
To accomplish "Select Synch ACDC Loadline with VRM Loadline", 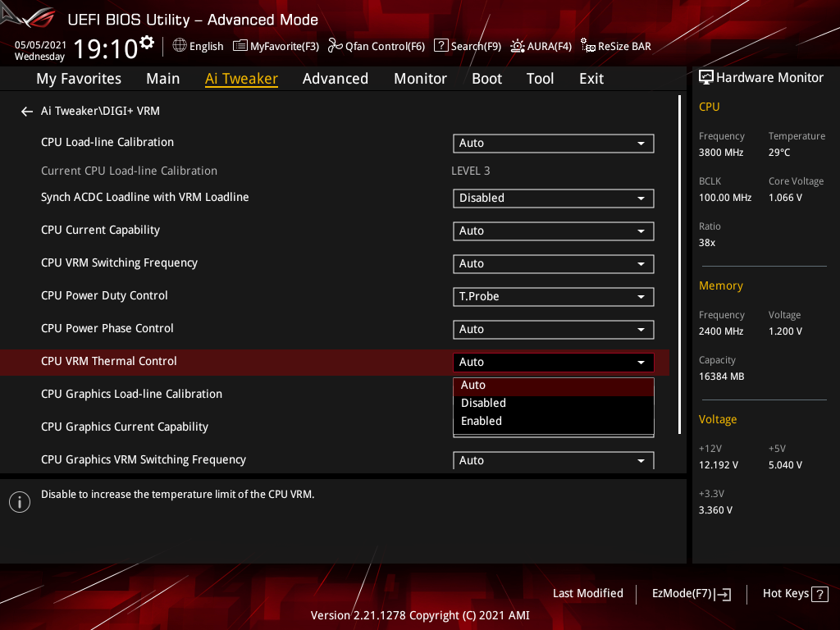I will [144, 197].
